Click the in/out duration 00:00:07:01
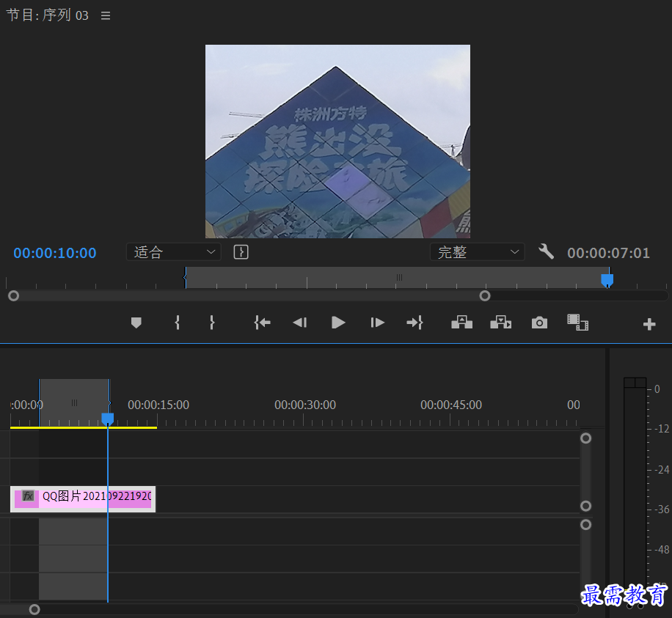This screenshot has height=618, width=672. [x=608, y=253]
